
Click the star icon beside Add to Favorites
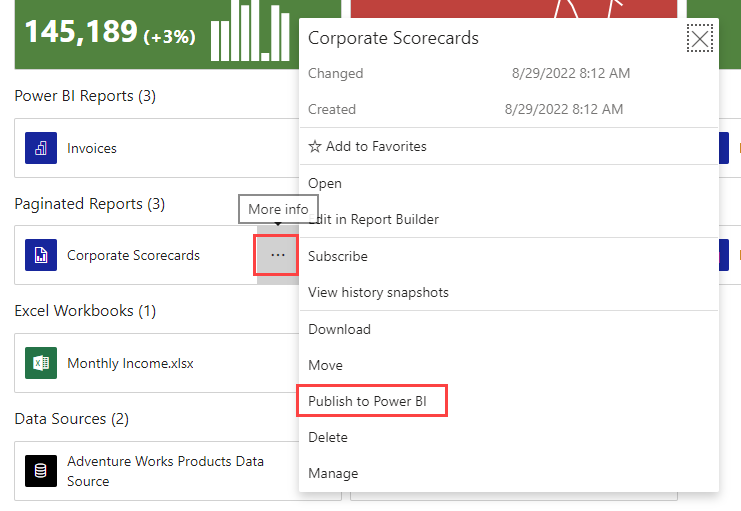(315, 147)
